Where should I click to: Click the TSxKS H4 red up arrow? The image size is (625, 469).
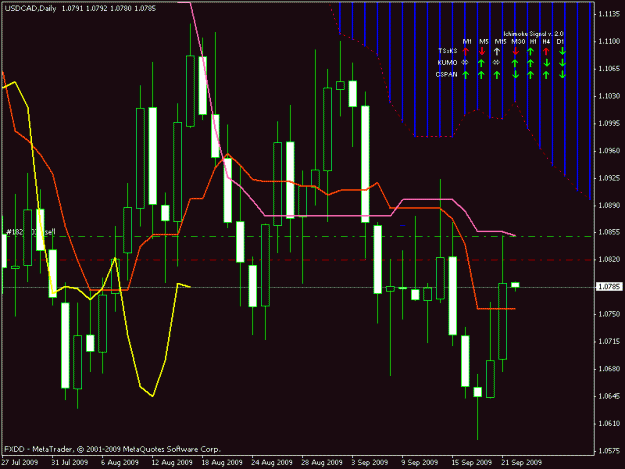tap(546, 51)
